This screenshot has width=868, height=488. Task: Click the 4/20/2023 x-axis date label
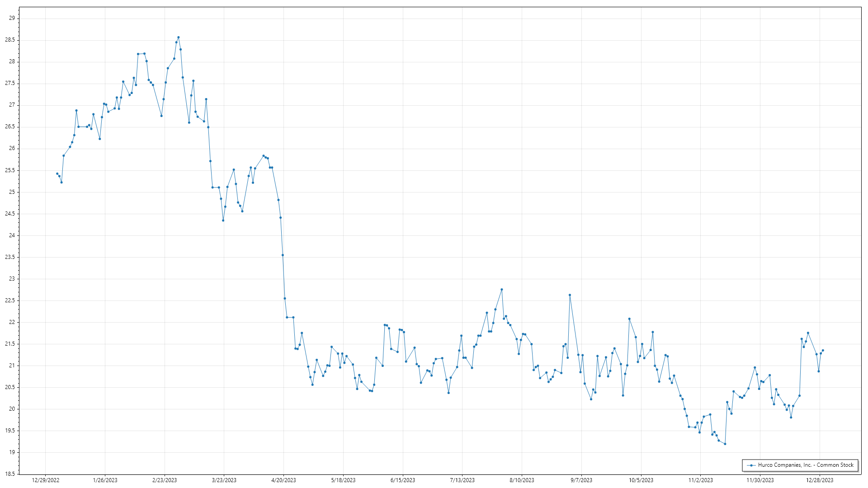pos(283,480)
